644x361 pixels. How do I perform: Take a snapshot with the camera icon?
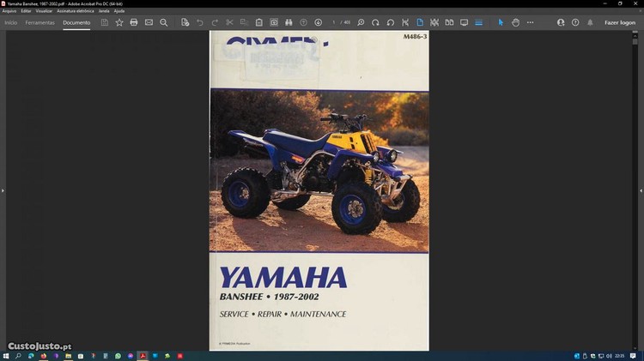(x=274, y=22)
